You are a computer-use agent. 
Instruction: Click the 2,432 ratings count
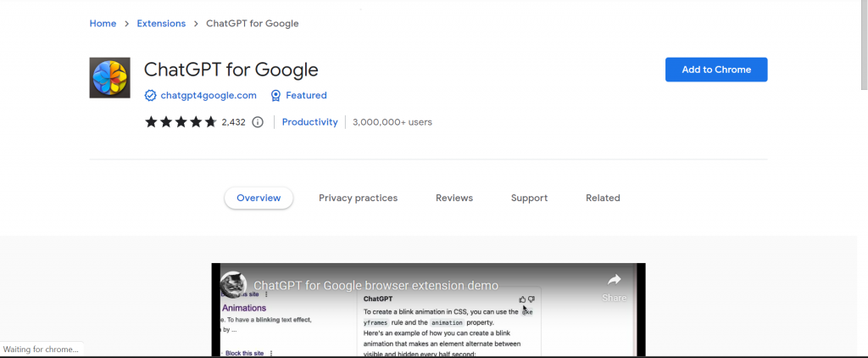pyautogui.click(x=234, y=122)
